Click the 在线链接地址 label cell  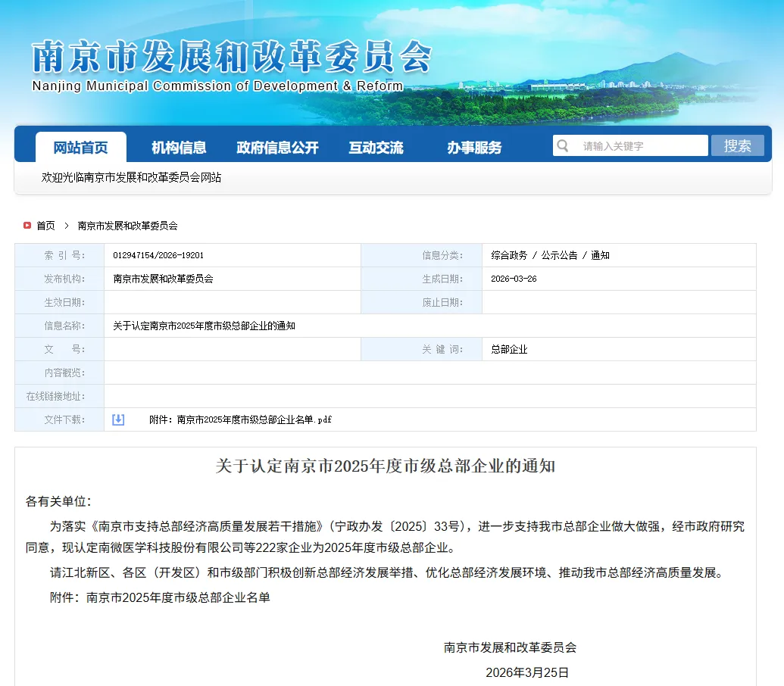click(x=60, y=396)
